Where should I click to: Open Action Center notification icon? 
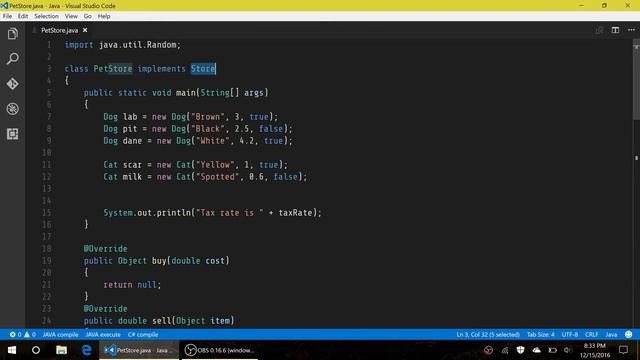[x=623, y=350]
